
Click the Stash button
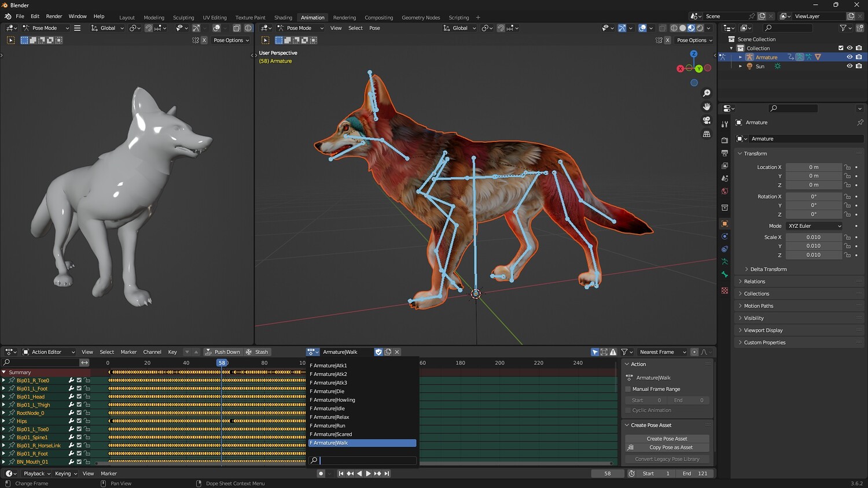[257, 352]
